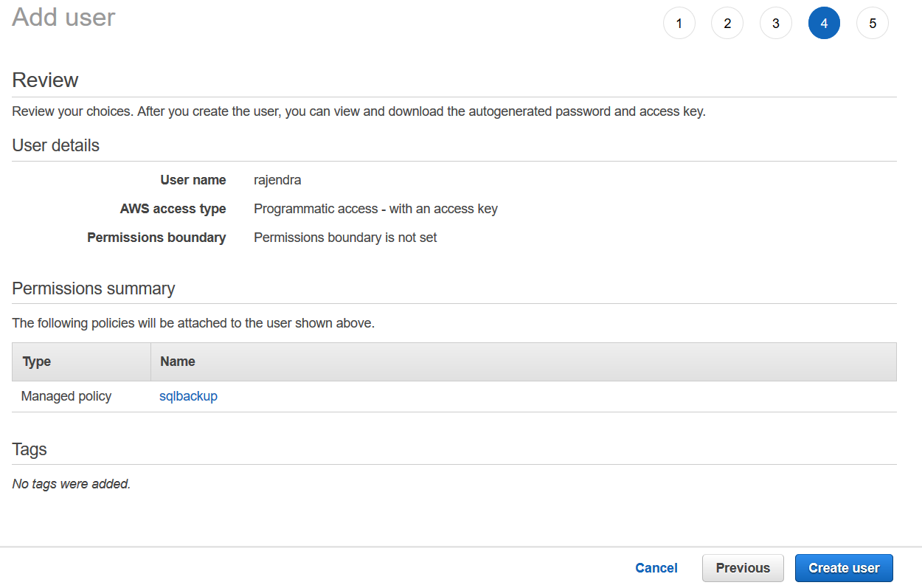Go to step 5 circle
The image size is (922, 588).
click(873, 24)
